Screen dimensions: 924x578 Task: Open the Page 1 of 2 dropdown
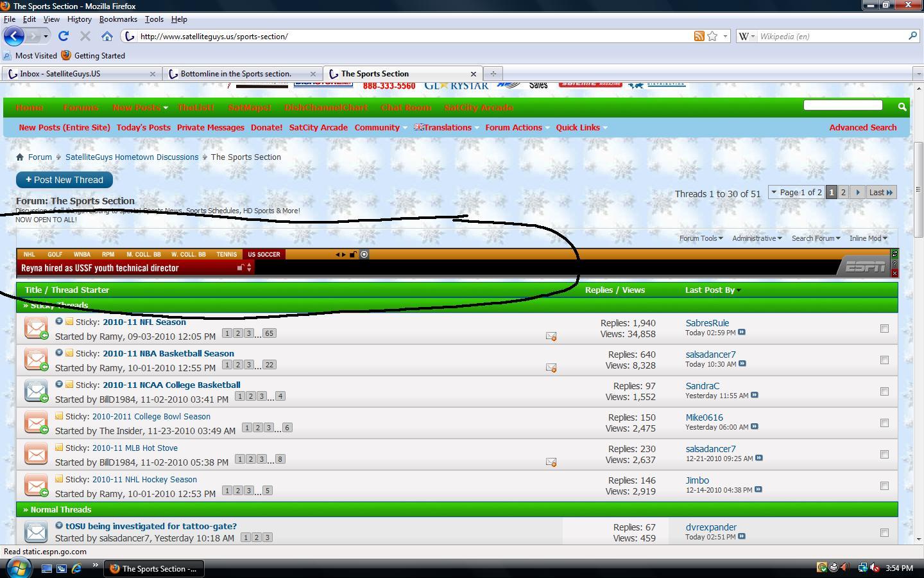point(796,192)
